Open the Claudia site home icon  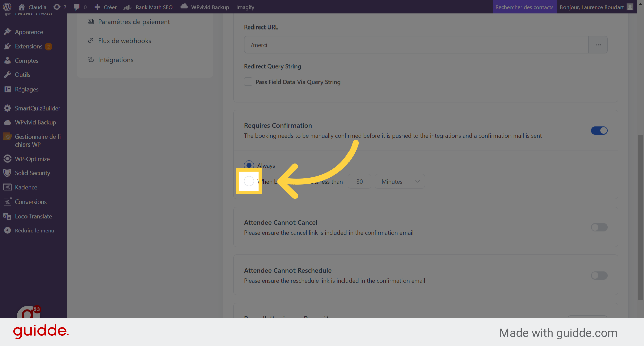point(22,7)
